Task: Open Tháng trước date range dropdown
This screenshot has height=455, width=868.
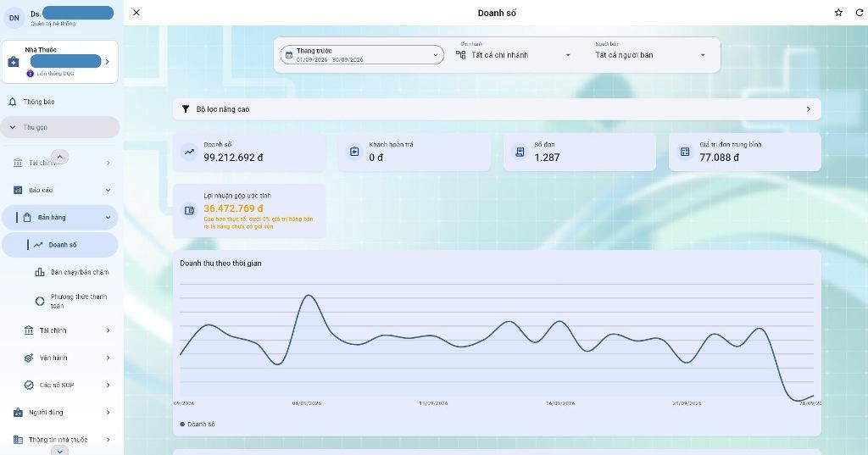Action: [362, 55]
